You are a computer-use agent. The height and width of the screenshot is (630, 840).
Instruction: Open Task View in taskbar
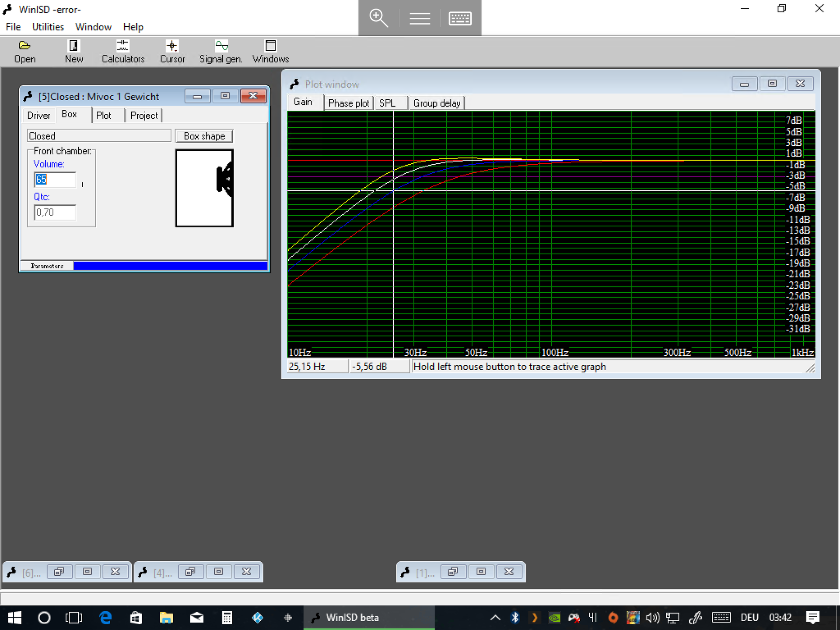pos(73,618)
